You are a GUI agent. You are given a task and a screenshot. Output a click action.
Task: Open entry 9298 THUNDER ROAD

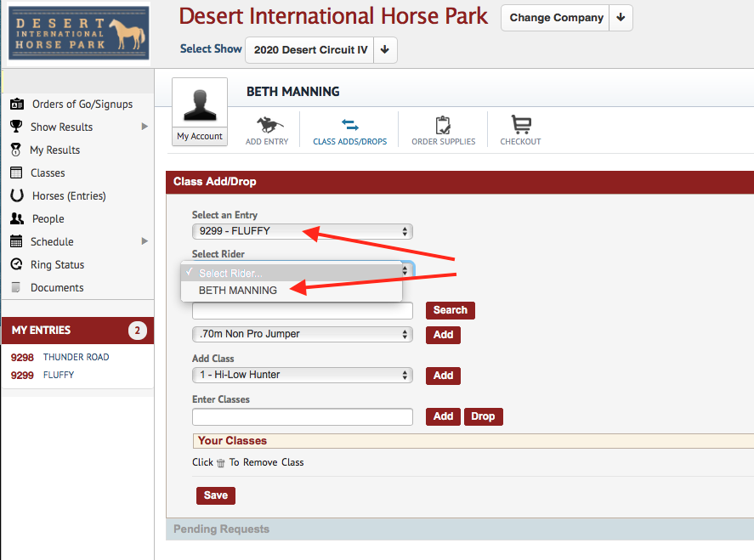(60, 357)
